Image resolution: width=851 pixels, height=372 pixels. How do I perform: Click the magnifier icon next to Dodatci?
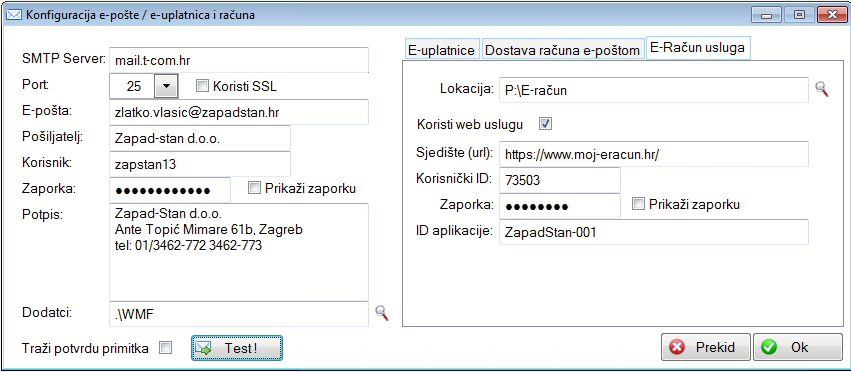[382, 313]
